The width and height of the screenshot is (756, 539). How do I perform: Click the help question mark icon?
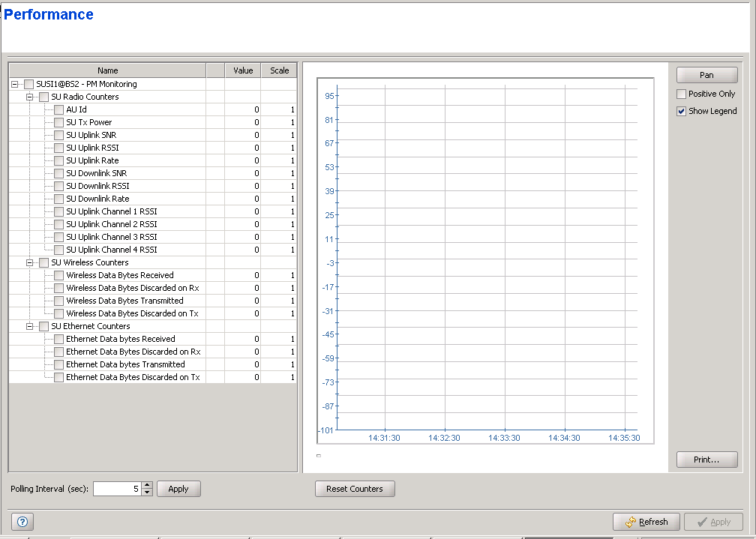(21, 522)
